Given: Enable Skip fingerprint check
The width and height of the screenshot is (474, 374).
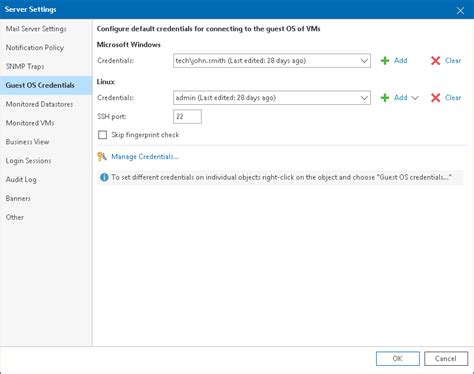Looking at the screenshot, I should [103, 135].
